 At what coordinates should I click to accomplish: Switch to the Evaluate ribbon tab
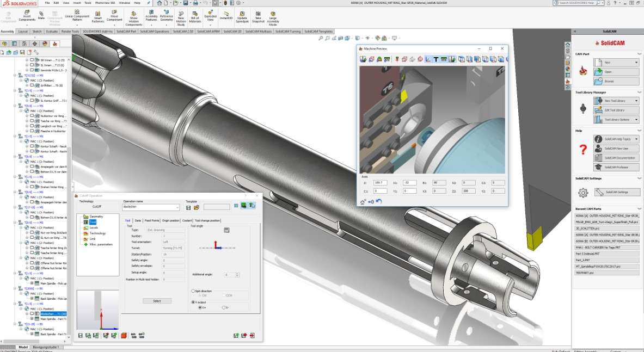pos(52,31)
